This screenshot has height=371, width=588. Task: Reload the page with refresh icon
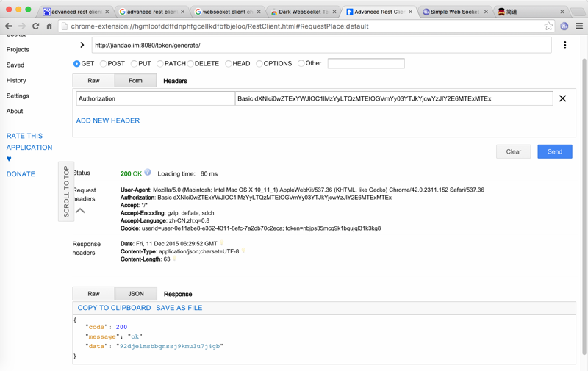pos(35,26)
